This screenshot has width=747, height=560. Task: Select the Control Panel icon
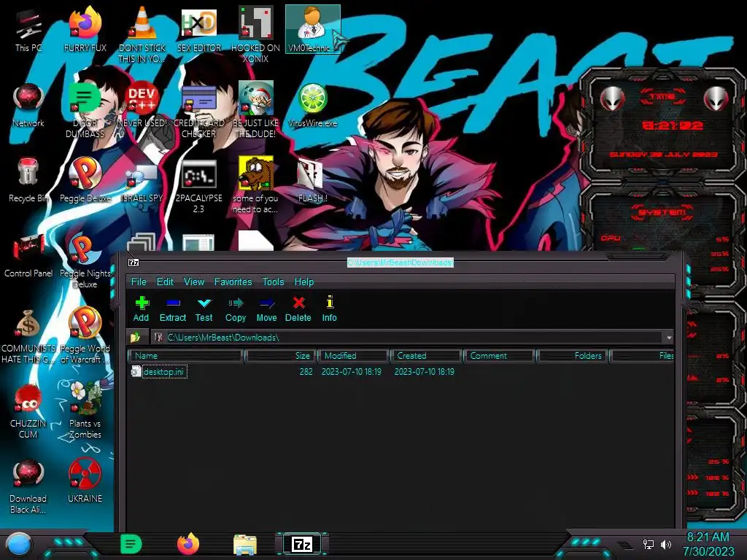[28, 256]
